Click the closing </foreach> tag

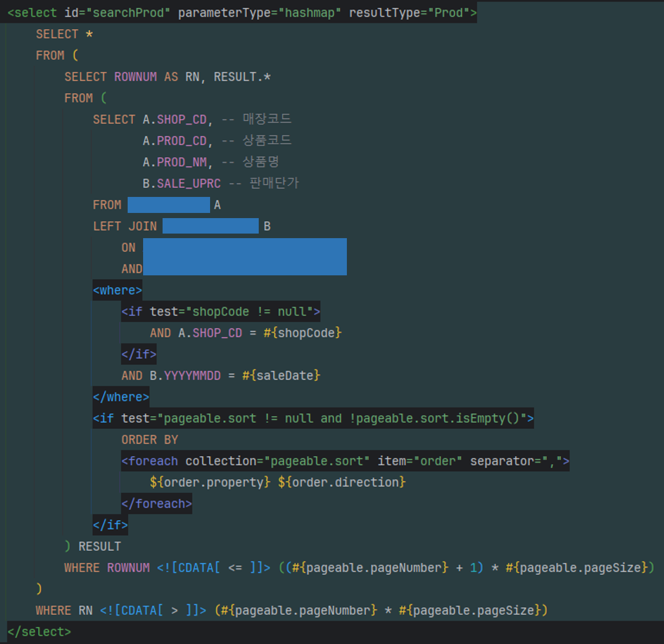157,504
